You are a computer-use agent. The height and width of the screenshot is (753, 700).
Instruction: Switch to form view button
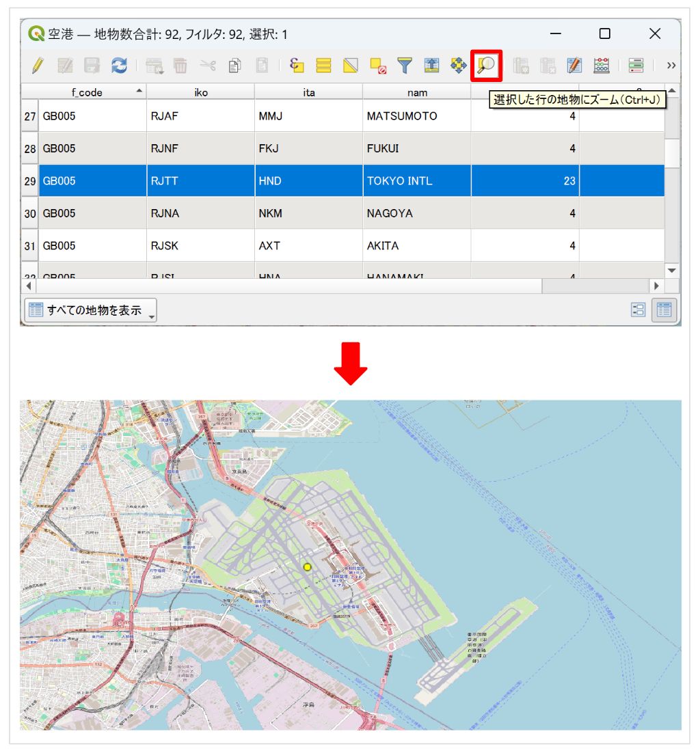click(x=638, y=310)
